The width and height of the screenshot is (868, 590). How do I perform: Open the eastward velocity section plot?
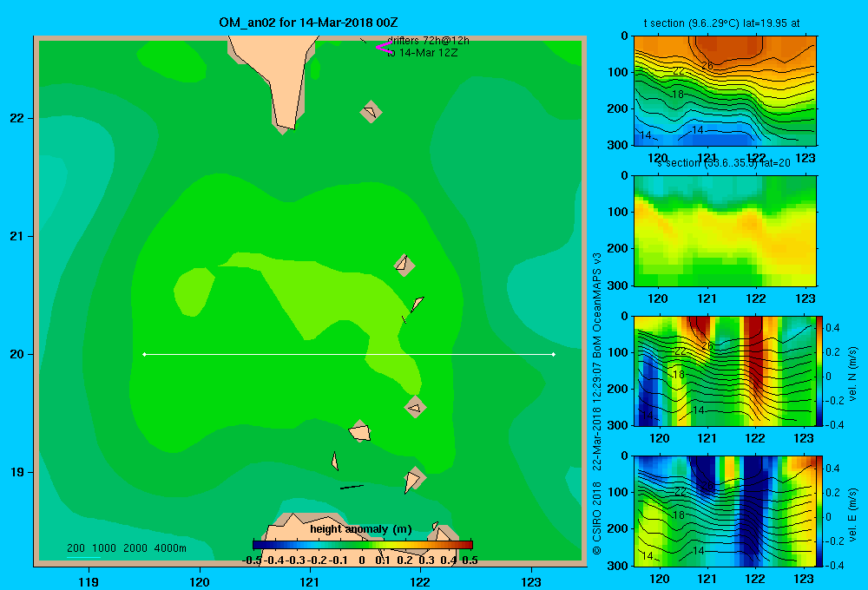coord(725,511)
